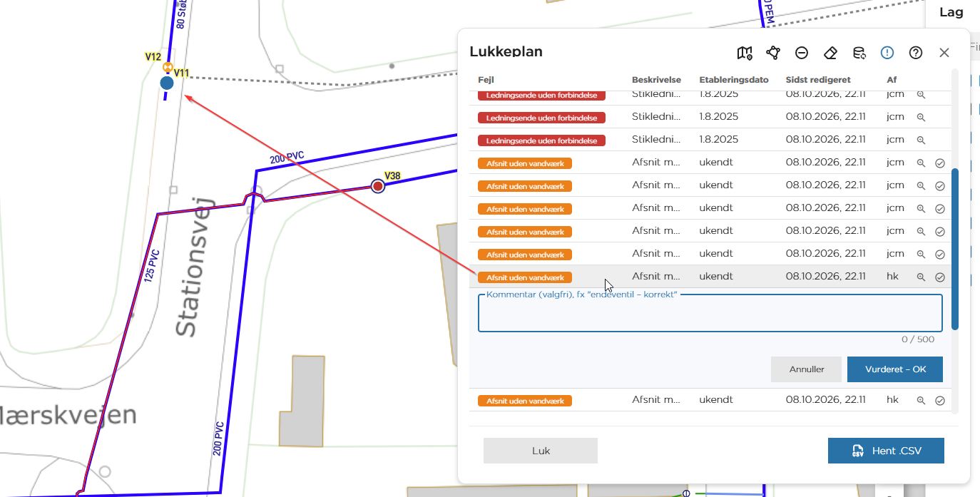Zoom to first Ledningsende uden forbindelse row
Image resolution: width=980 pixels, height=497 pixels.
(x=921, y=94)
